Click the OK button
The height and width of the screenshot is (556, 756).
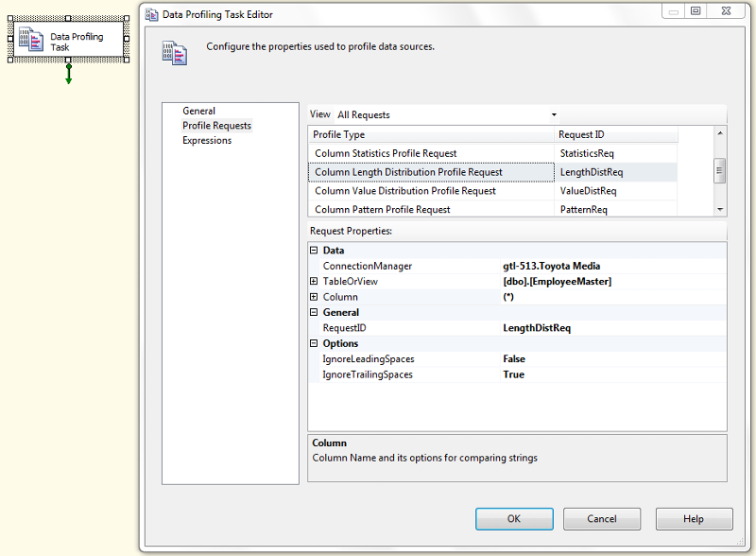pos(514,519)
